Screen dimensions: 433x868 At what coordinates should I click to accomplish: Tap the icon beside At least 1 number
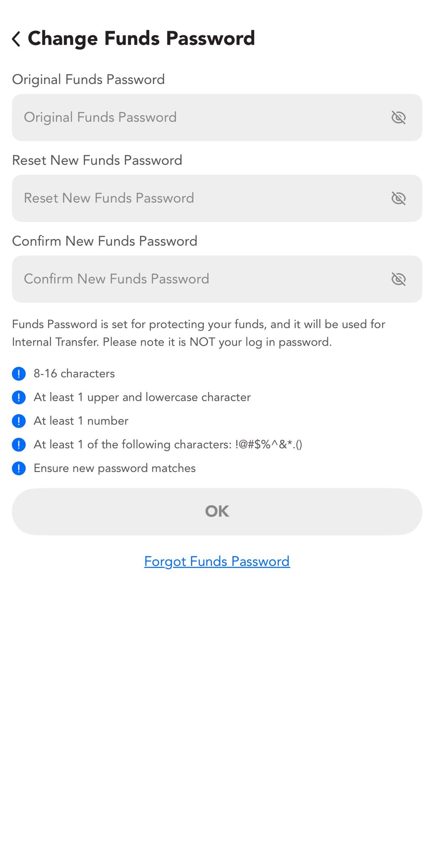[19, 421]
